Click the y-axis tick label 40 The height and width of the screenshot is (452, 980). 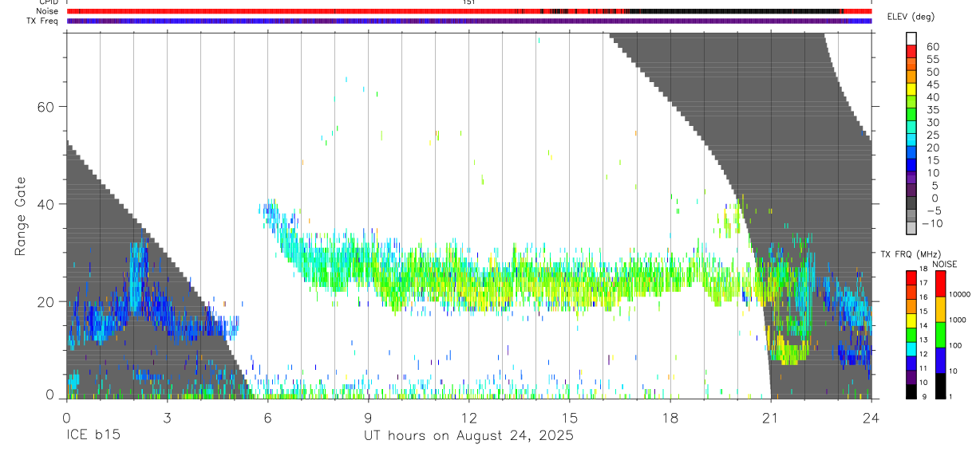(x=47, y=204)
